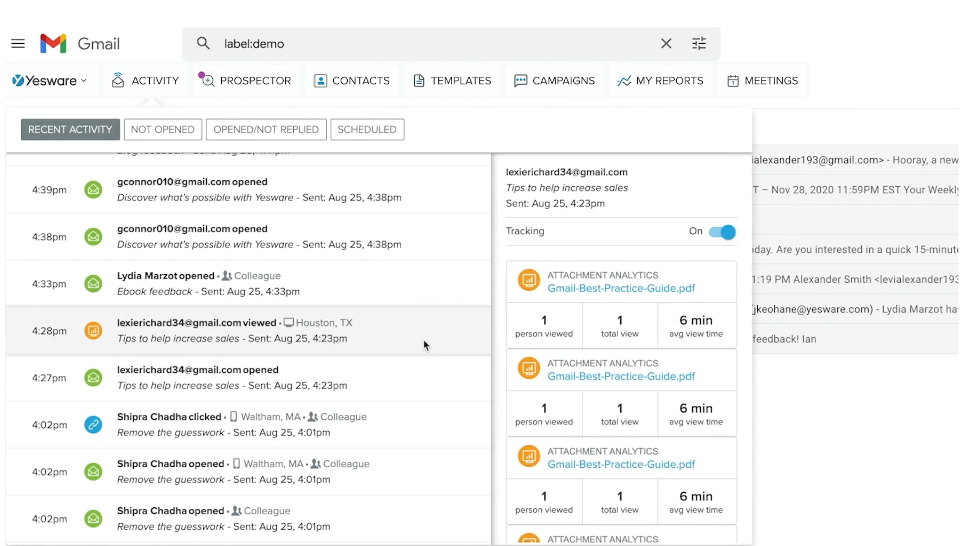Click the opened-email icon for the 4:39pm event
This screenshot has width=964, height=546.
coord(93,189)
